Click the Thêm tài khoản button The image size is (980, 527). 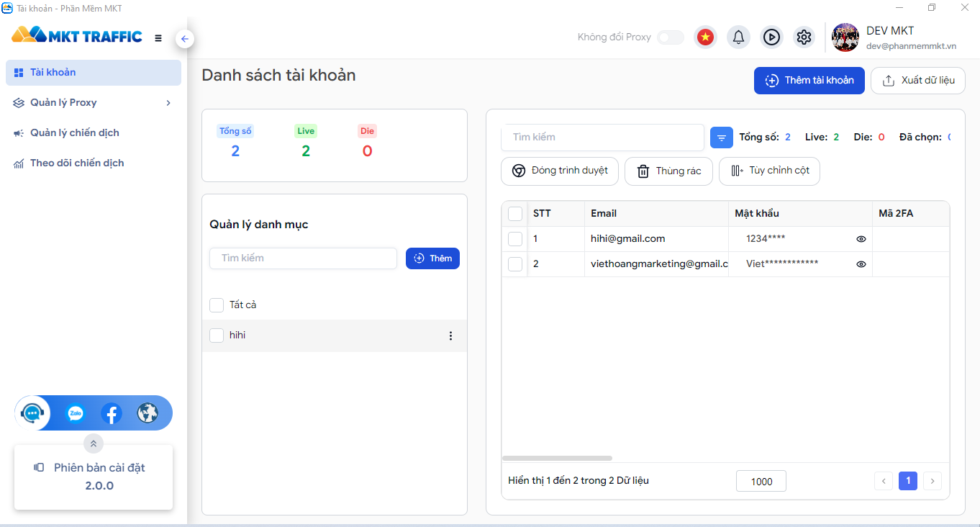[809, 81]
